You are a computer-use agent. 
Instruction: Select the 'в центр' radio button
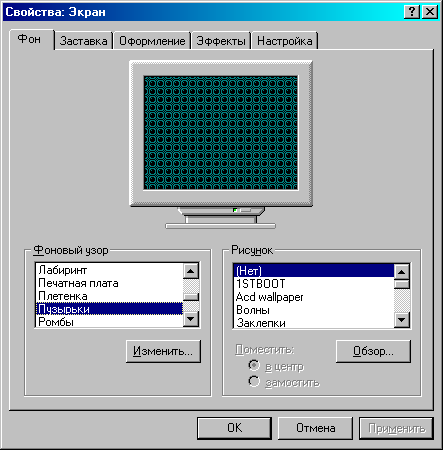[x=254, y=365]
